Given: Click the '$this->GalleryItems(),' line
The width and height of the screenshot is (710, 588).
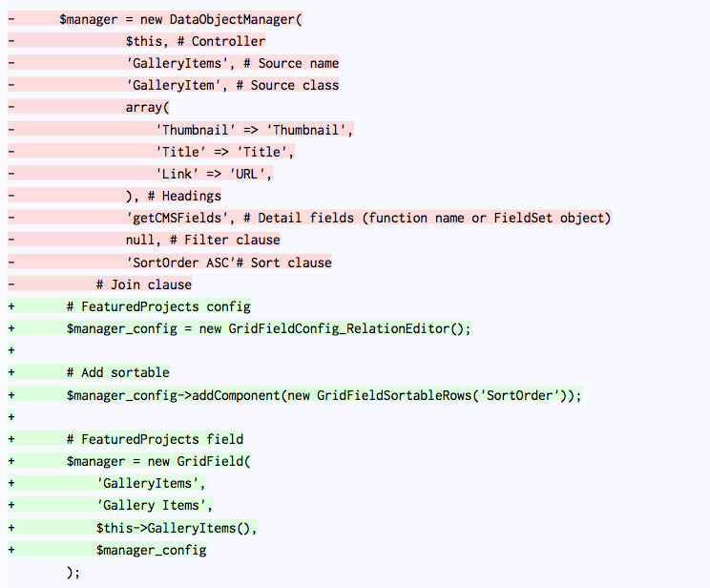Looking at the screenshot, I should [x=177, y=528].
